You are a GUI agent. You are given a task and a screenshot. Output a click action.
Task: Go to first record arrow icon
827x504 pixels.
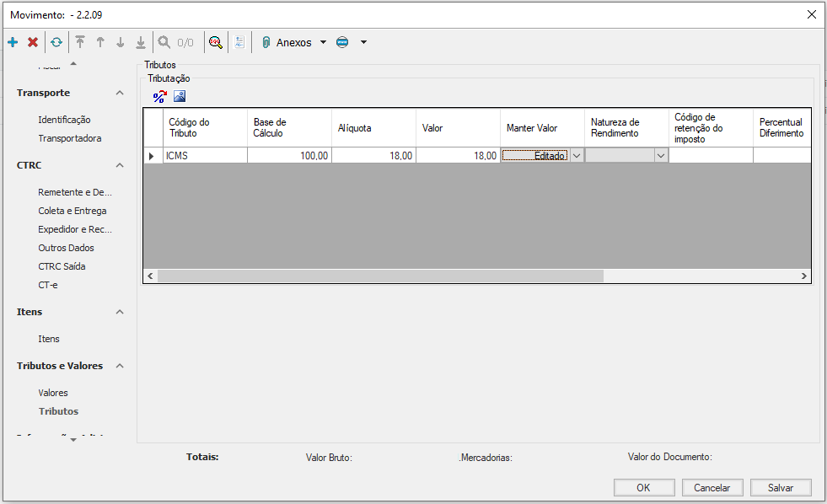click(79, 42)
